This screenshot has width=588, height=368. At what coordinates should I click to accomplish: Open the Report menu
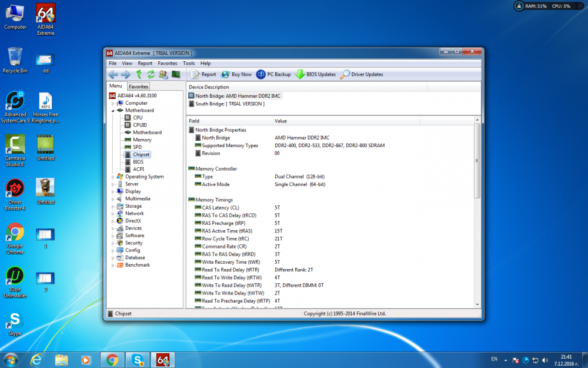tap(145, 63)
